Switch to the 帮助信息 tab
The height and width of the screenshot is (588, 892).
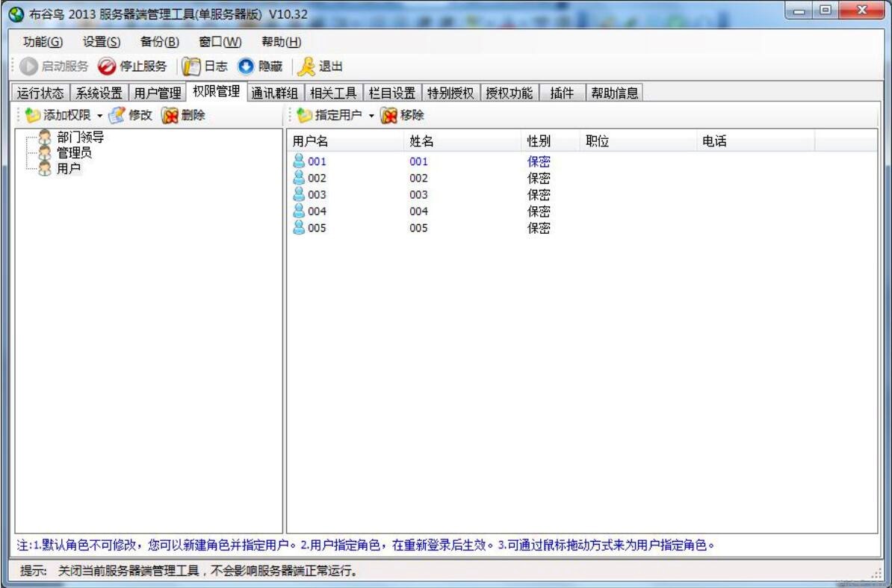(614, 93)
